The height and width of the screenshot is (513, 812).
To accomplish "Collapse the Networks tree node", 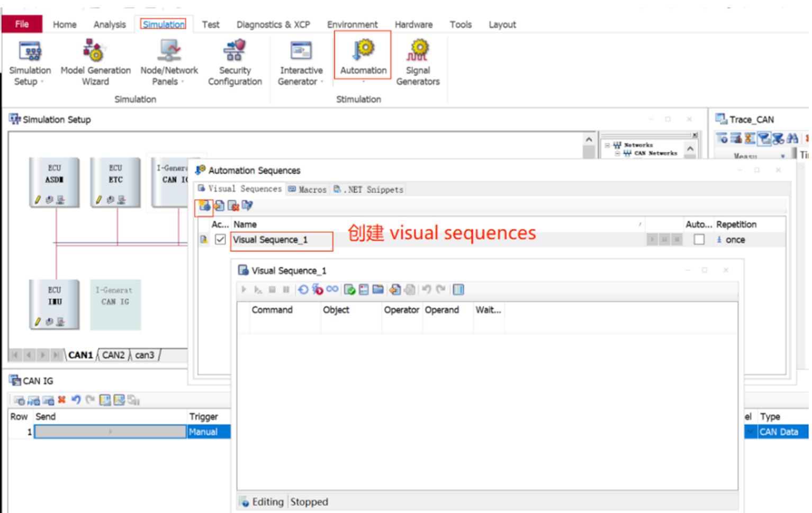I will pos(607,145).
